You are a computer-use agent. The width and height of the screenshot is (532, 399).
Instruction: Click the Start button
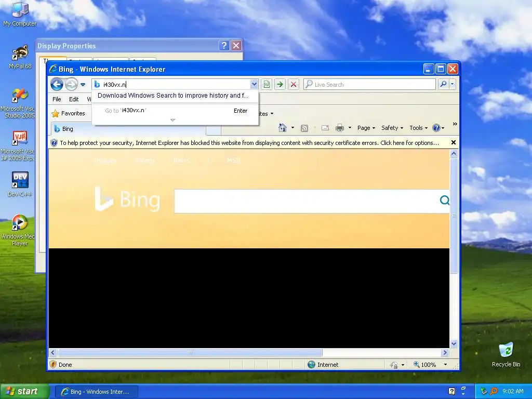point(24,391)
